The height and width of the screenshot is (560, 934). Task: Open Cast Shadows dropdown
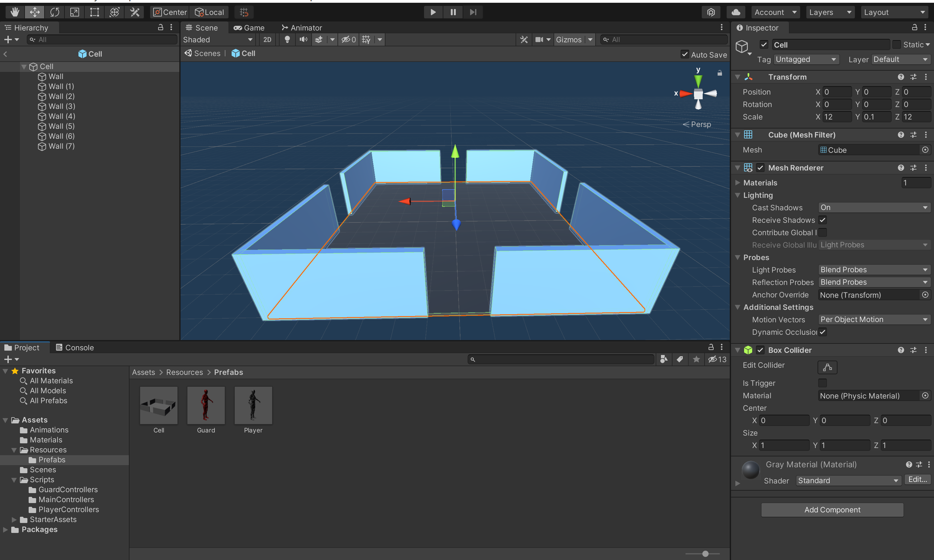click(874, 208)
